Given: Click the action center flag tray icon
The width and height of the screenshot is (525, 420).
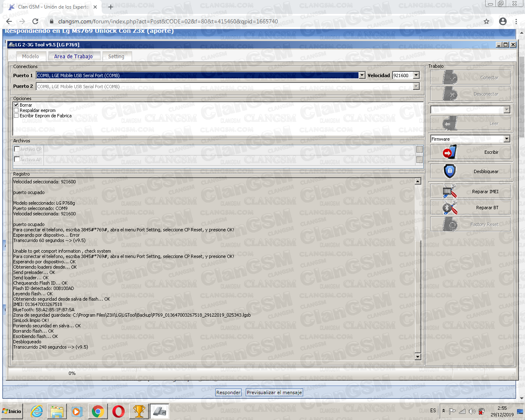Looking at the screenshot, I should click(452, 411).
